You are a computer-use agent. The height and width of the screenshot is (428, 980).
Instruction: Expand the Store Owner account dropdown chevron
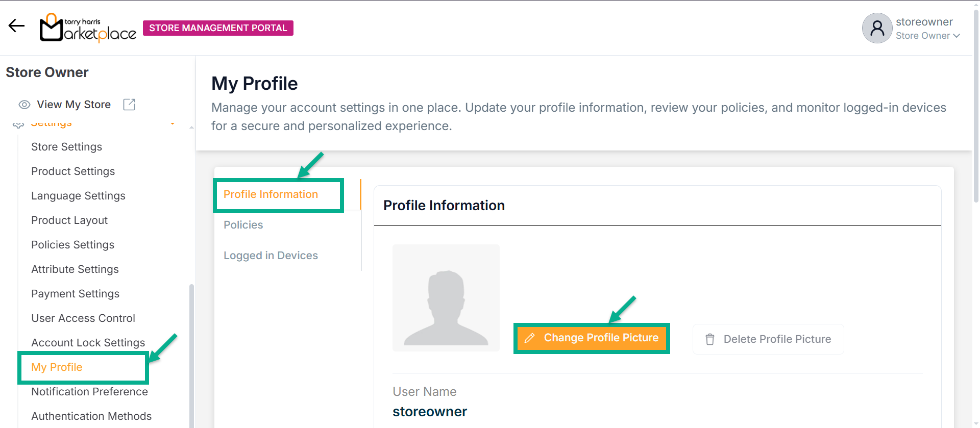pyautogui.click(x=957, y=36)
